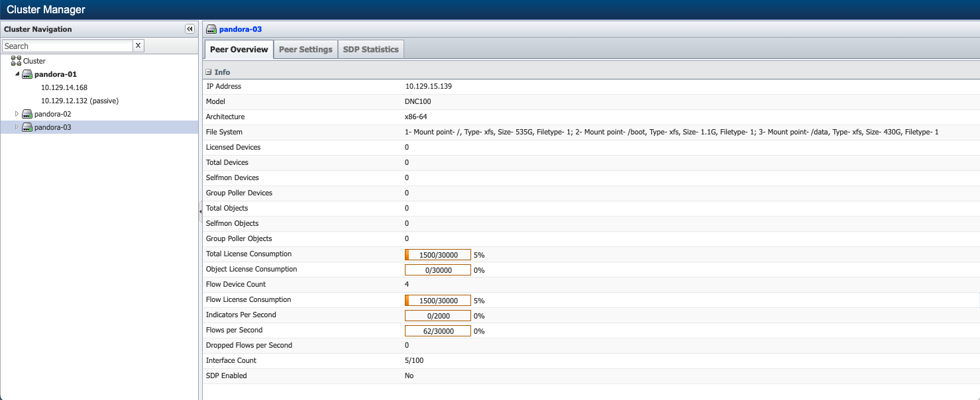Viewport: 980px width, 400px height.
Task: Click the Model value DNC100
Action: (418, 101)
